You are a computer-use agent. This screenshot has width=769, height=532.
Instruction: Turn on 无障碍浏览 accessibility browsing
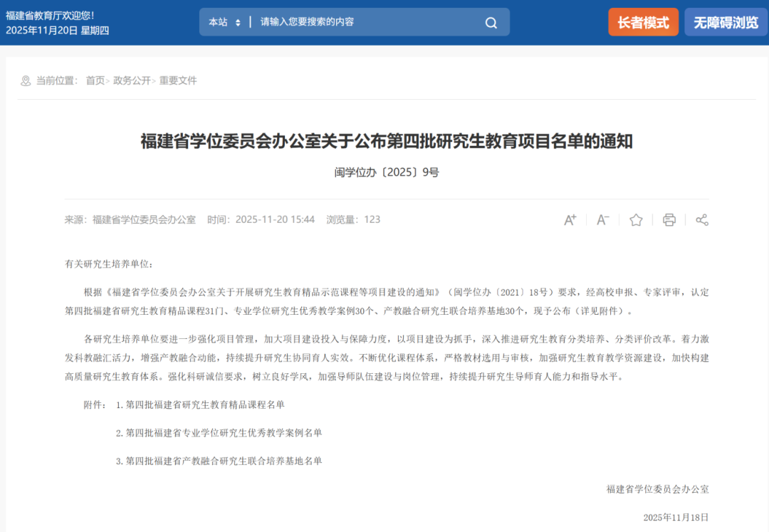(726, 22)
